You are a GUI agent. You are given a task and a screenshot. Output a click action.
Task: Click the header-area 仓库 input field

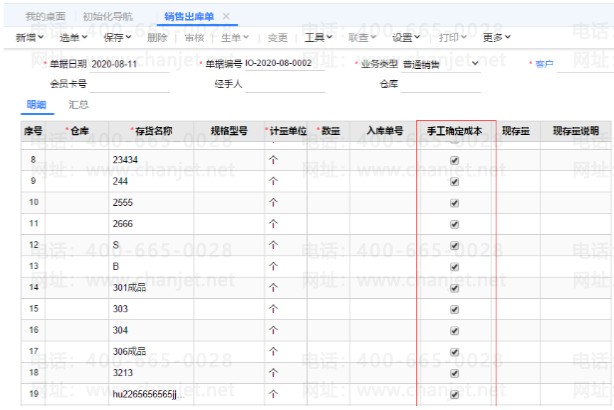441,84
